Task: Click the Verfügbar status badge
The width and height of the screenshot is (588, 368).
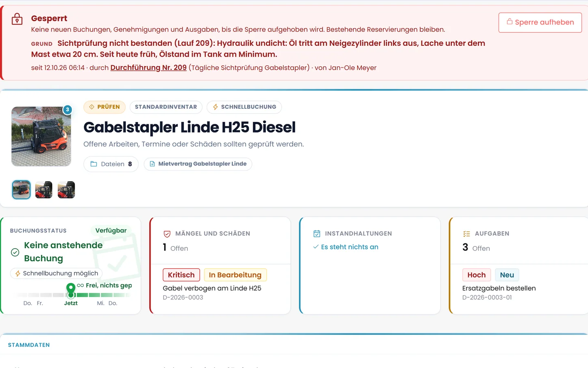Action: [111, 231]
